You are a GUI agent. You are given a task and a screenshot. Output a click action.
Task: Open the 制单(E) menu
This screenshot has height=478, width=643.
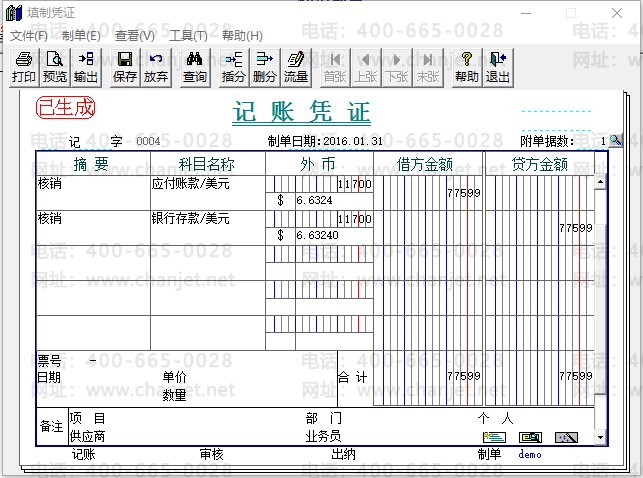coord(81,35)
